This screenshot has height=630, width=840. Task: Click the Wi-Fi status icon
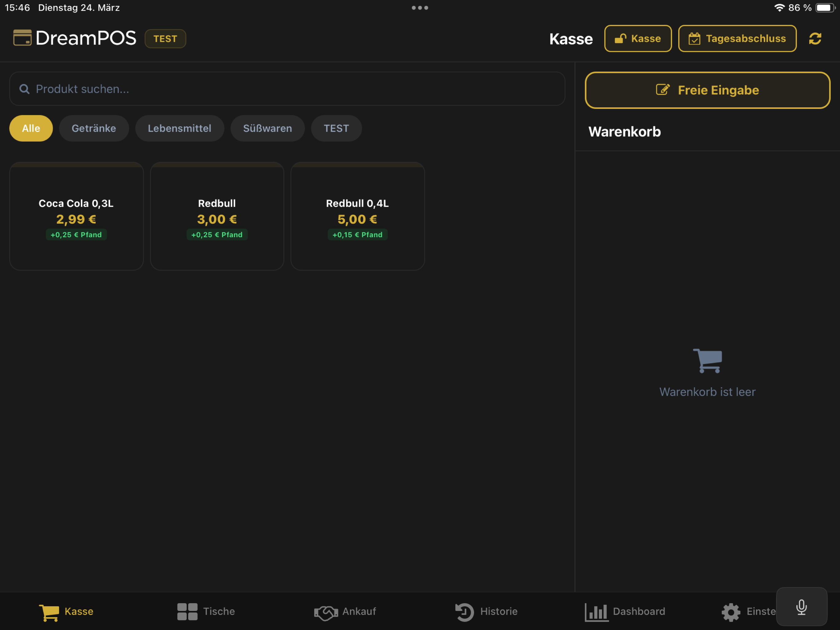coord(779,8)
